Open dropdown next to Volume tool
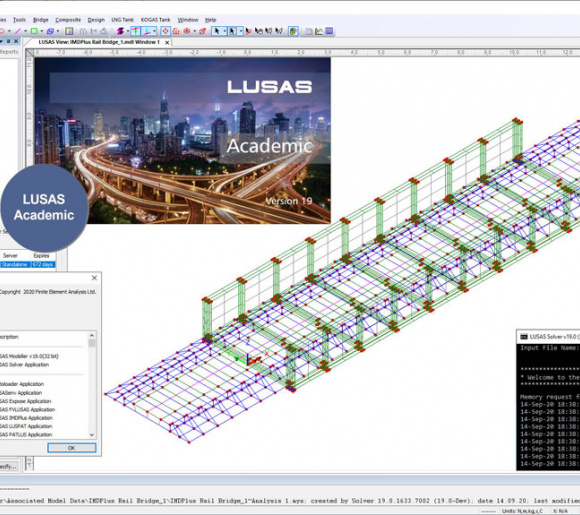580x515 pixels. [x=58, y=31]
